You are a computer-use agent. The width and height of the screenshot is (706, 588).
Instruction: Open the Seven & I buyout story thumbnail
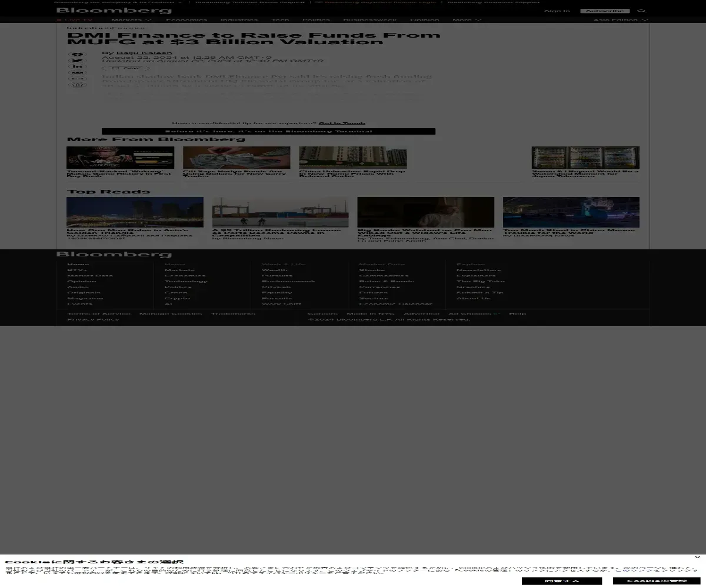coord(585,158)
